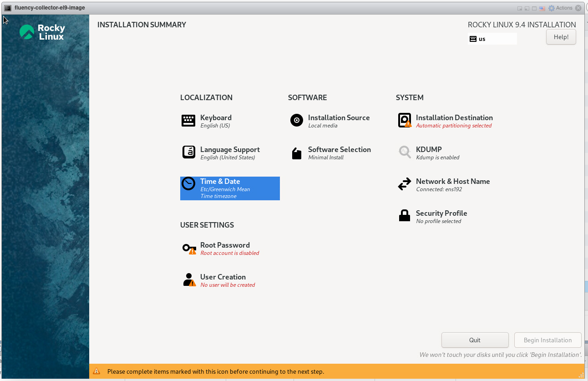Click the Software Selection package icon

click(x=297, y=153)
